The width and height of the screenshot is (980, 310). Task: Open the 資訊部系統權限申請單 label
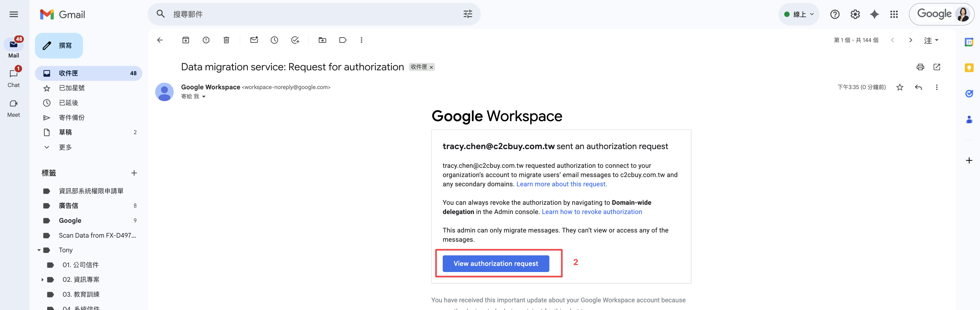point(89,191)
